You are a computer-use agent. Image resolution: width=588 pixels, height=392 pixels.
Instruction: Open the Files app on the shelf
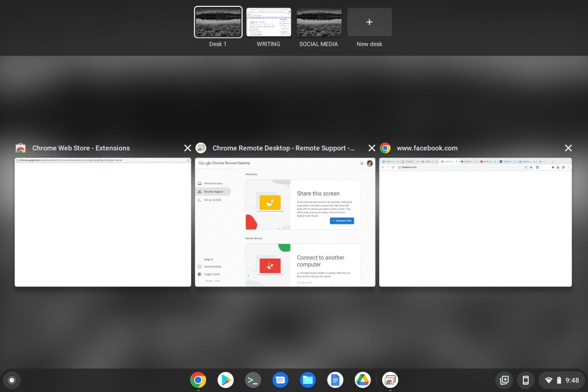click(x=308, y=380)
